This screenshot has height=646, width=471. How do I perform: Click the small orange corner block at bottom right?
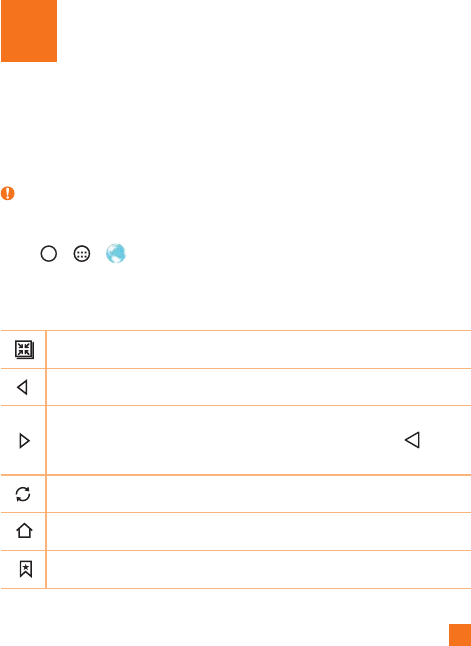pyautogui.click(x=460, y=635)
